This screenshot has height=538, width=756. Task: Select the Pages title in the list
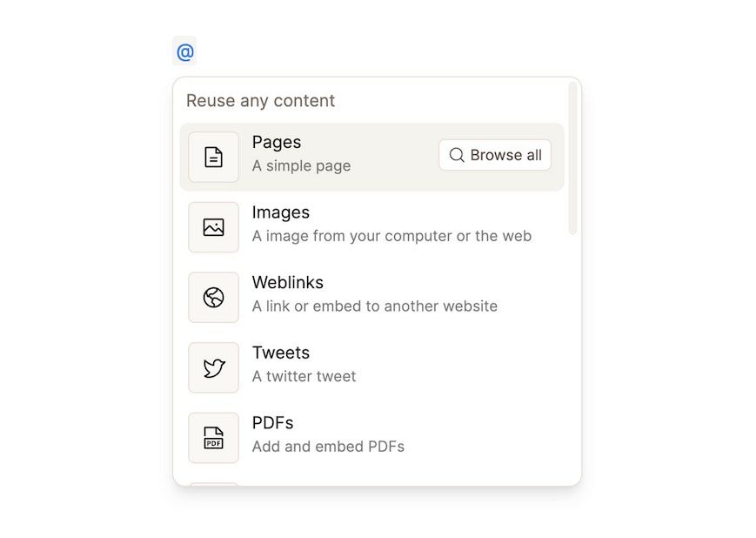point(277,142)
